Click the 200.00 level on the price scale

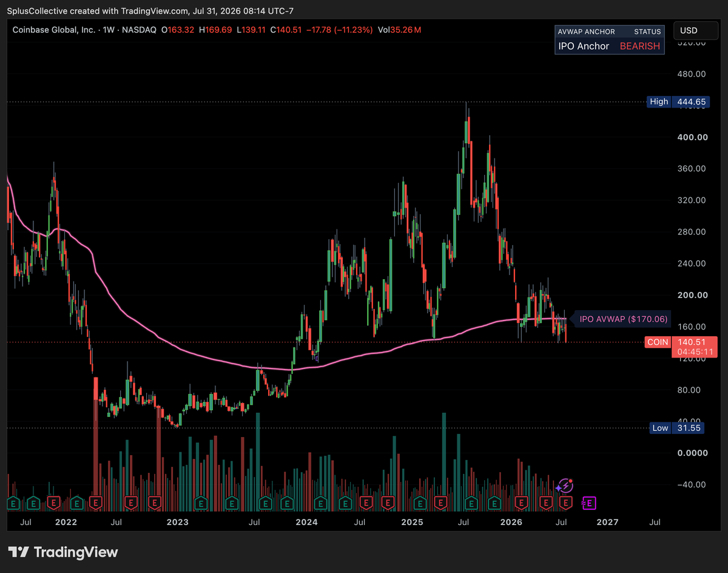[692, 295]
